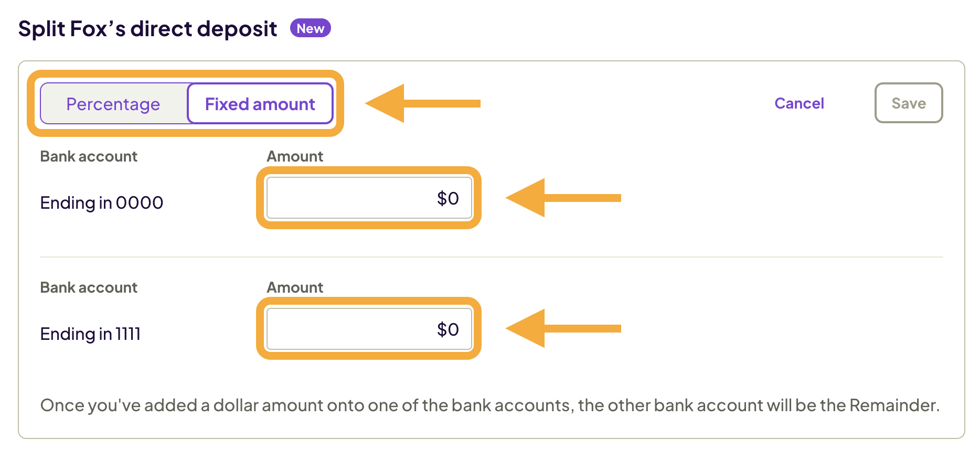980x450 pixels.
Task: Click the Bank account label for the second account
Action: click(88, 287)
